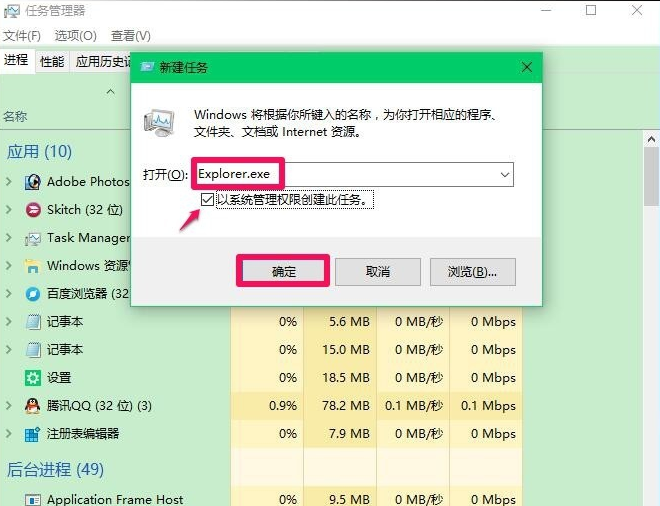Click the Skitch app icon
The image size is (660, 506).
pos(32,210)
